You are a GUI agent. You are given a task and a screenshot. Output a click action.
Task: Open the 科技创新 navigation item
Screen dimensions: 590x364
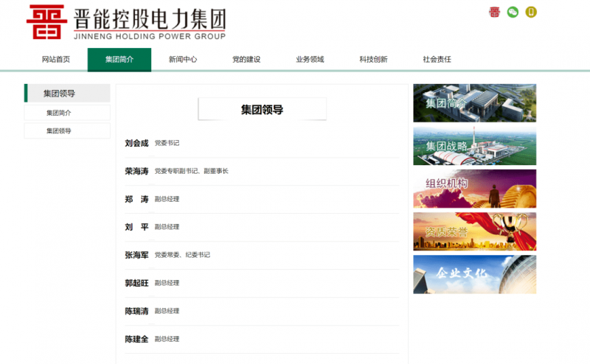click(x=373, y=60)
